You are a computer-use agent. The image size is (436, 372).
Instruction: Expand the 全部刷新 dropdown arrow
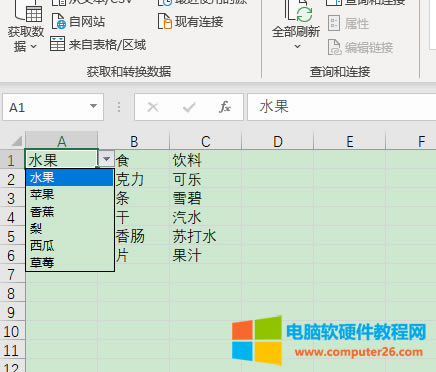click(x=297, y=47)
